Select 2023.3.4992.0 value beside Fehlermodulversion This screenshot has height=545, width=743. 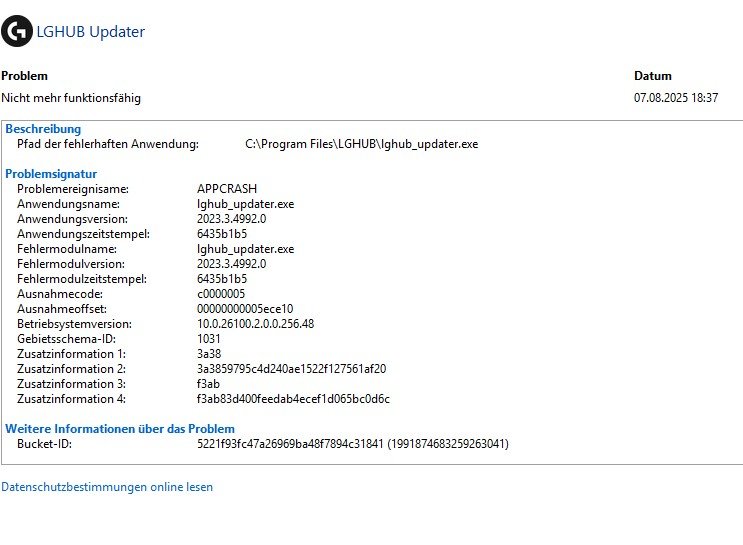(232, 264)
